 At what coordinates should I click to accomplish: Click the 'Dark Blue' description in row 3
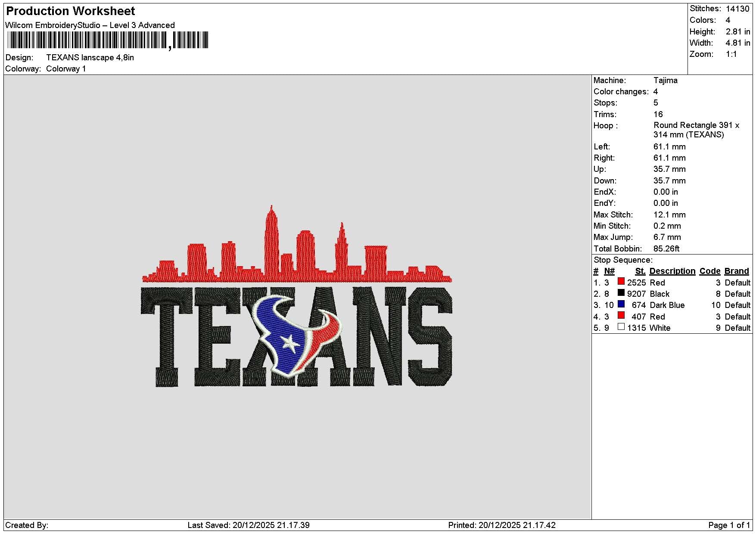click(667, 305)
